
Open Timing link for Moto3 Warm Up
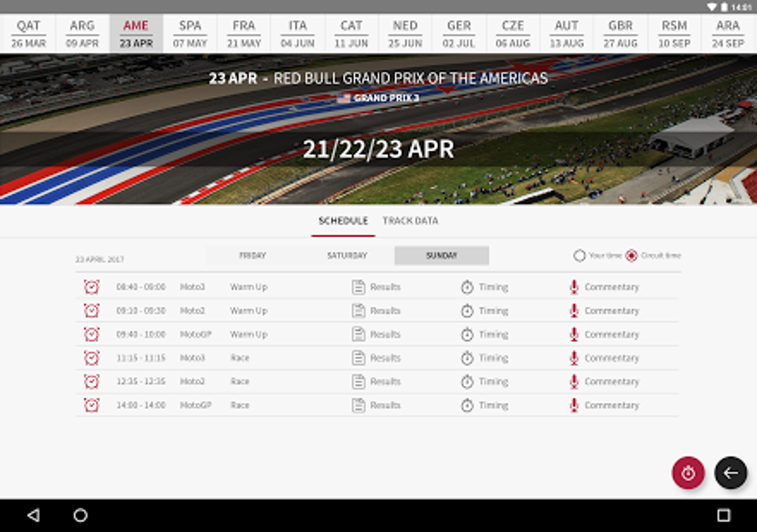[x=494, y=286]
